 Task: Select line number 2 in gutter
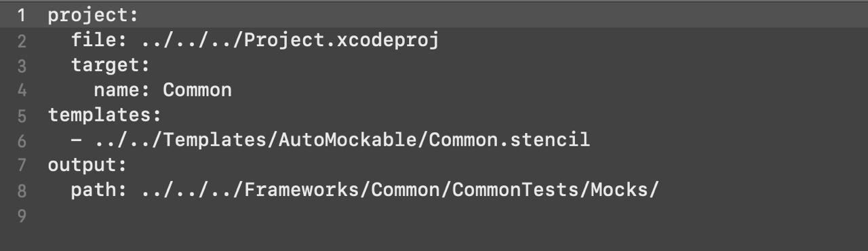tap(22, 41)
